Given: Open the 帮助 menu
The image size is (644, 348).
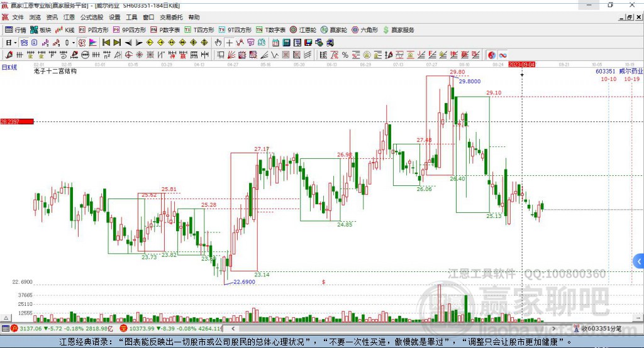Looking at the screenshot, I should (194, 17).
